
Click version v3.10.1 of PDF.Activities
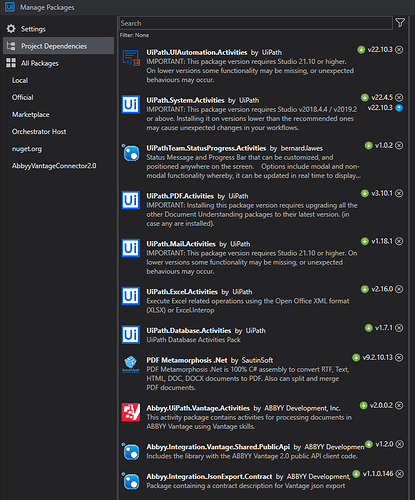pyautogui.click(x=382, y=193)
